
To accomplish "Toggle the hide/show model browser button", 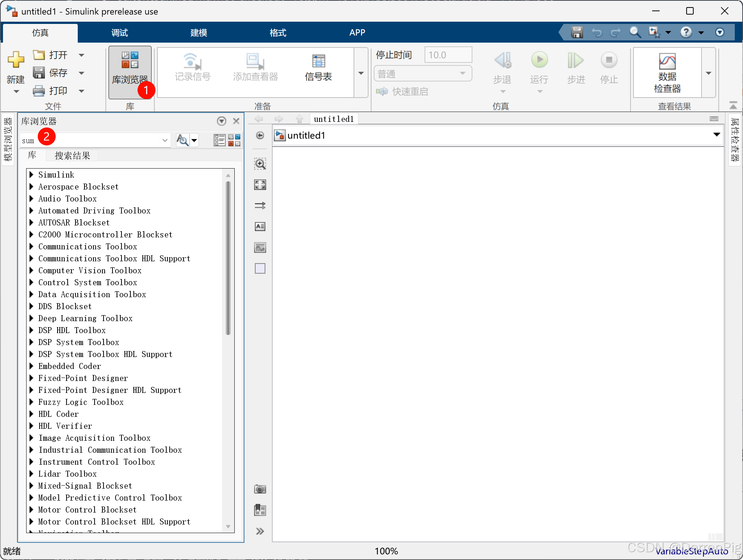I will 260,135.
